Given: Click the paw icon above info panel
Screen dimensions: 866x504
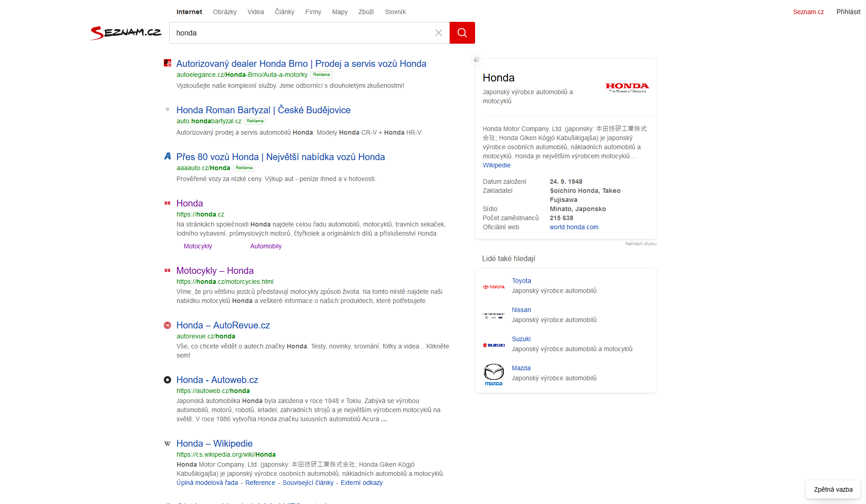Looking at the screenshot, I should (x=476, y=59).
